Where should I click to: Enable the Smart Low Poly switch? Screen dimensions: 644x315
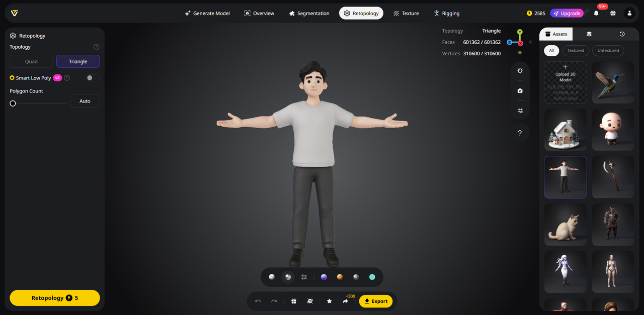[93, 78]
